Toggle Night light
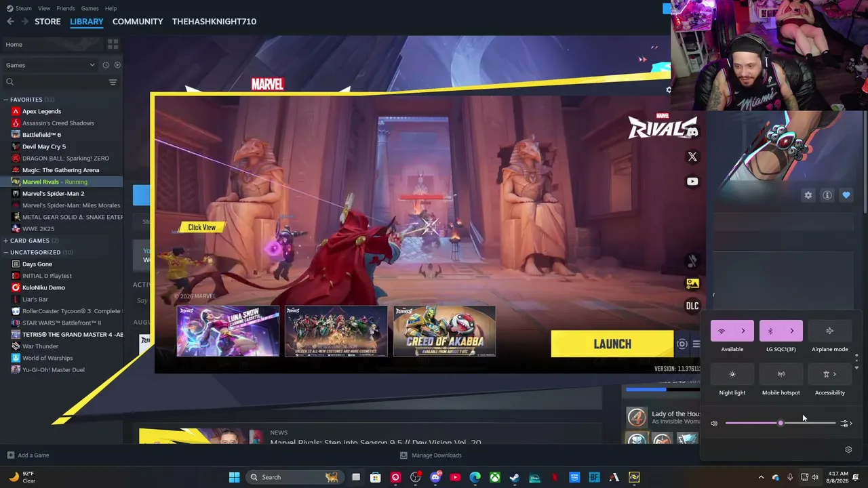This screenshot has height=488, width=868. point(732,374)
